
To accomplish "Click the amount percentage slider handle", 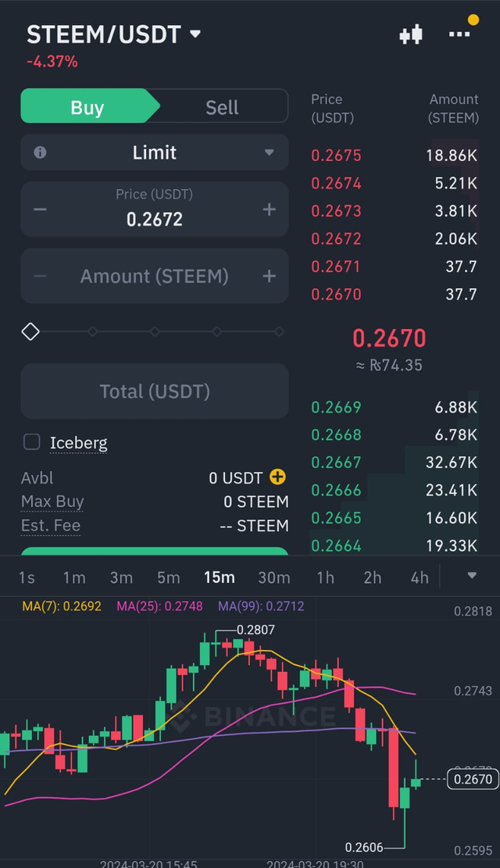I will click(30, 332).
